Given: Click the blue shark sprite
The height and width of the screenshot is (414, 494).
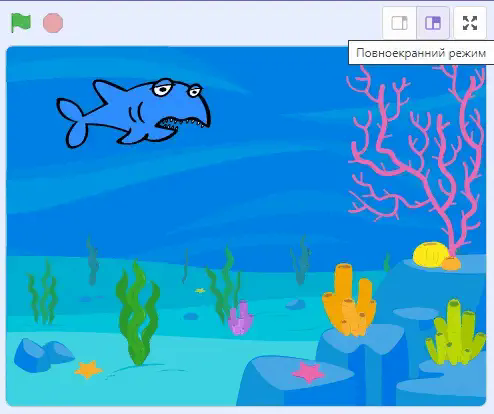Looking at the screenshot, I should click(133, 113).
